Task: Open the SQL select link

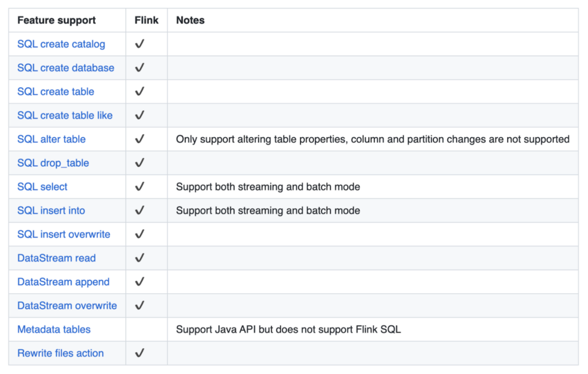Action: click(x=42, y=187)
